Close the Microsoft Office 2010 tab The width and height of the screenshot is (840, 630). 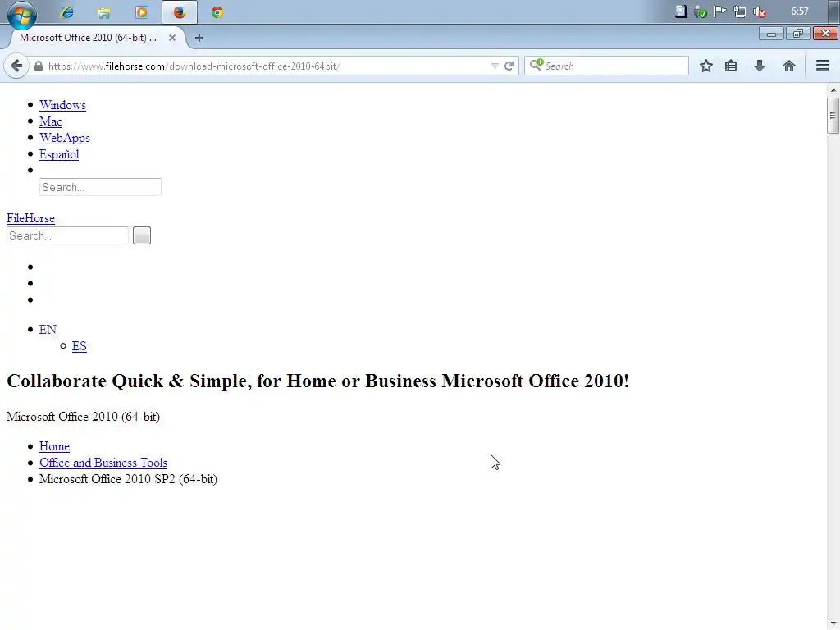tap(172, 38)
